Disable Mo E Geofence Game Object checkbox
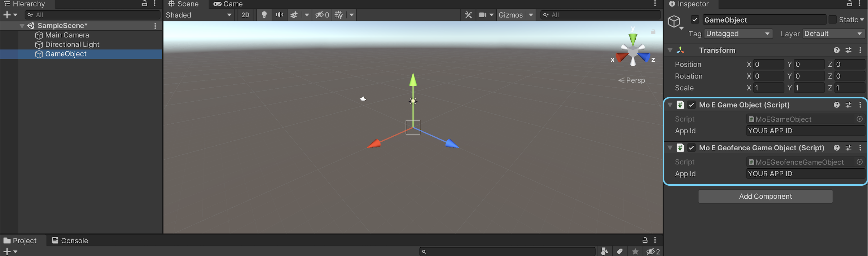 click(692, 148)
